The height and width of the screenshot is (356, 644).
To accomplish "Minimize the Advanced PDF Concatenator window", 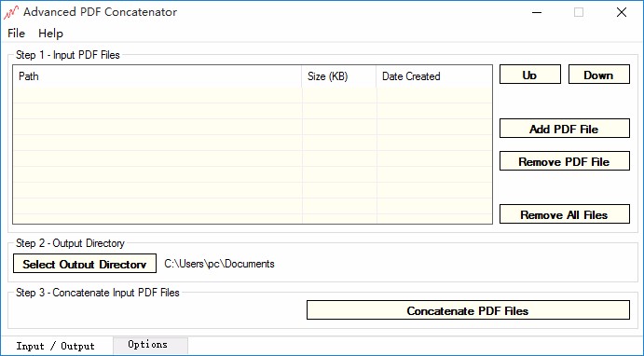I will pyautogui.click(x=537, y=12).
